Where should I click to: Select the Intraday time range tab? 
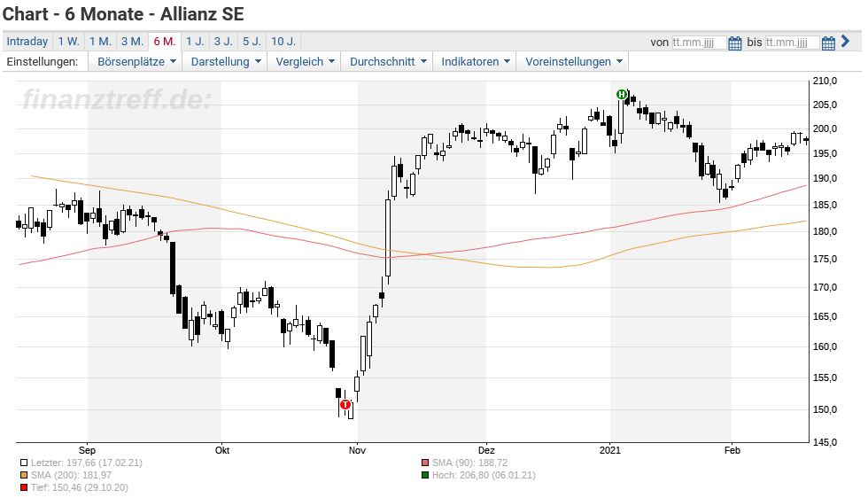click(27, 42)
